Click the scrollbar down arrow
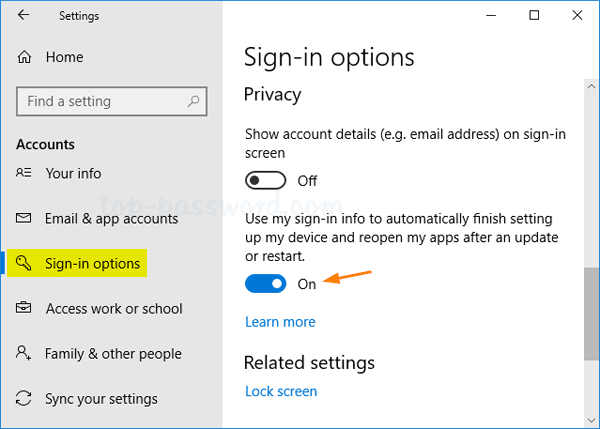600x429 pixels. (x=590, y=418)
